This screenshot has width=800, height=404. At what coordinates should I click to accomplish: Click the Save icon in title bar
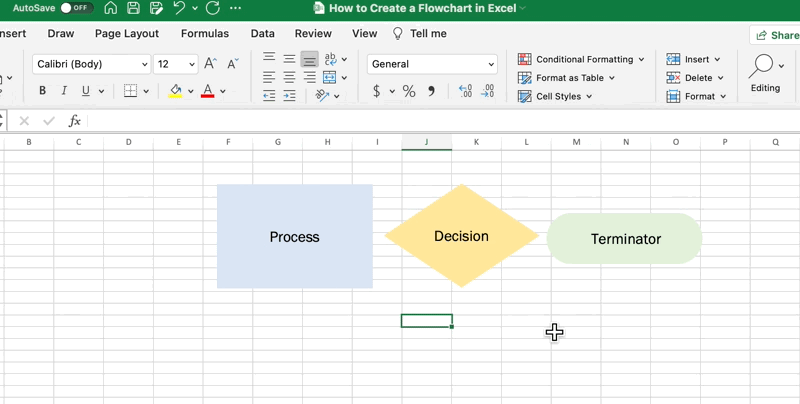[133, 8]
